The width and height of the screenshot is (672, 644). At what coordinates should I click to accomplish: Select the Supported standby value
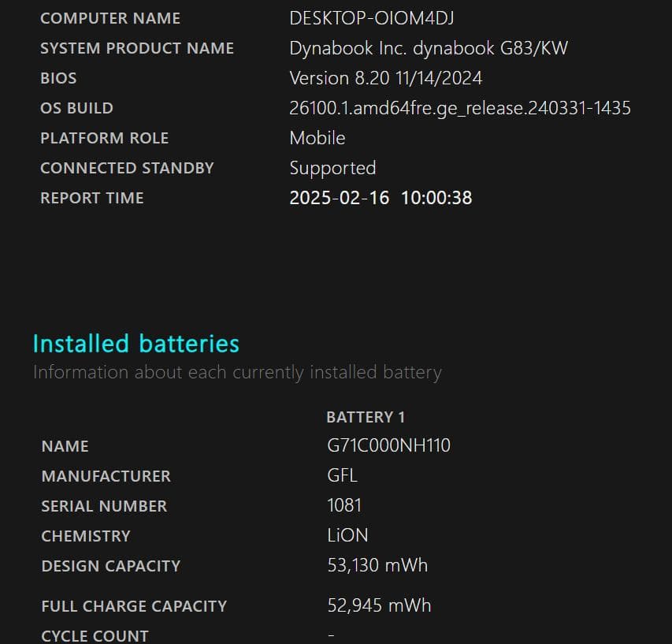[x=332, y=168]
